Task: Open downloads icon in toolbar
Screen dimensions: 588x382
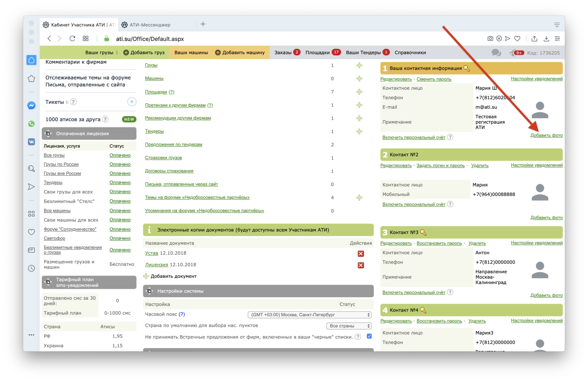Action: click(546, 39)
